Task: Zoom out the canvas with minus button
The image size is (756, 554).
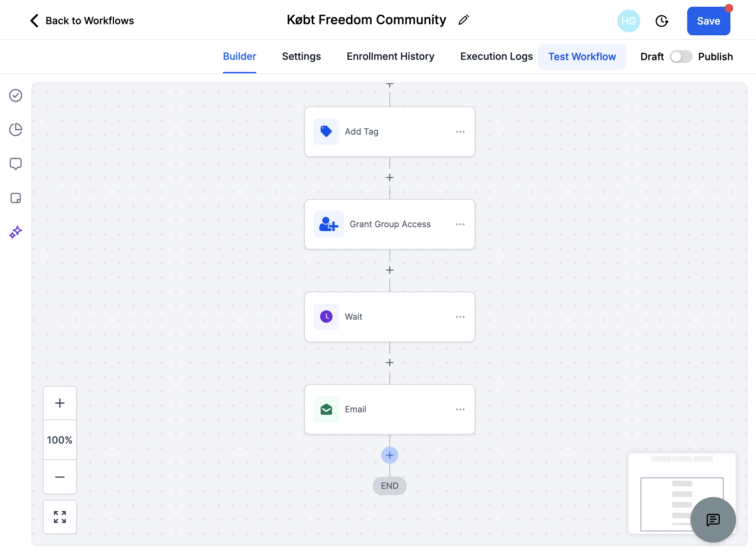Action: (x=60, y=477)
